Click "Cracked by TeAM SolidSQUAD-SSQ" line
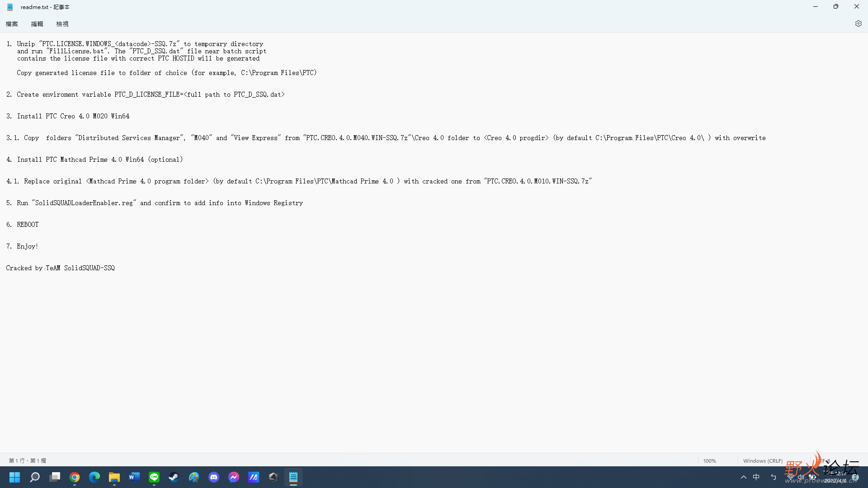Viewport: 868px width, 488px height. click(x=60, y=268)
